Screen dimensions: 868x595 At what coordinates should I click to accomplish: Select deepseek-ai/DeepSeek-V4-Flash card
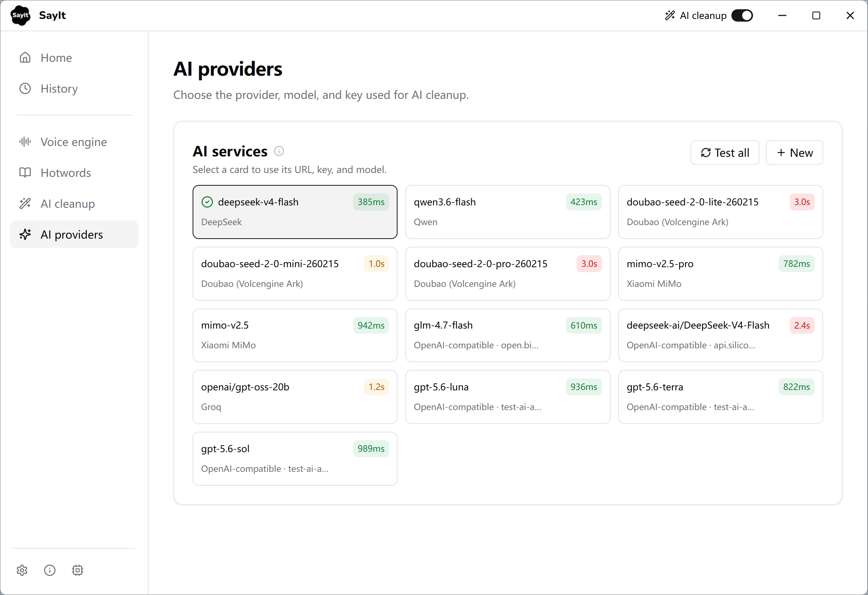click(x=721, y=335)
